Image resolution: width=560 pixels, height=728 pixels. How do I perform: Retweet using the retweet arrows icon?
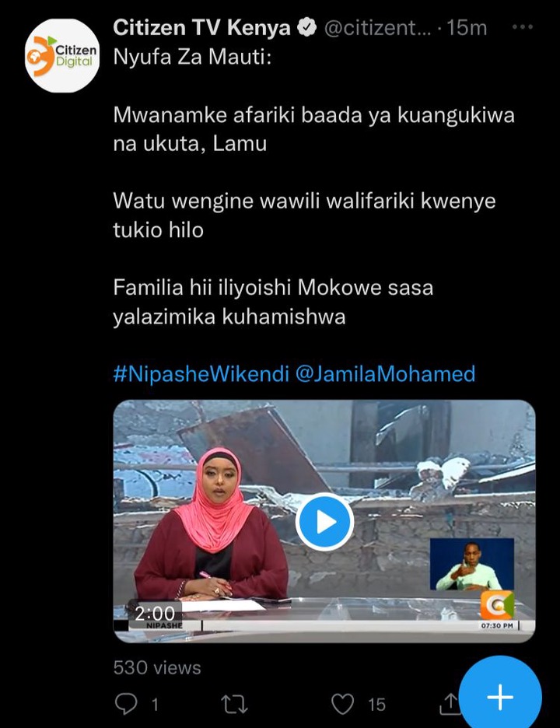(234, 705)
